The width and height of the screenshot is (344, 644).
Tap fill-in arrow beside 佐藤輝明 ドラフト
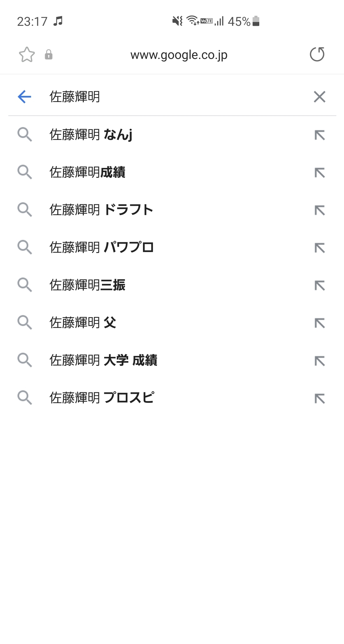pyautogui.click(x=320, y=210)
